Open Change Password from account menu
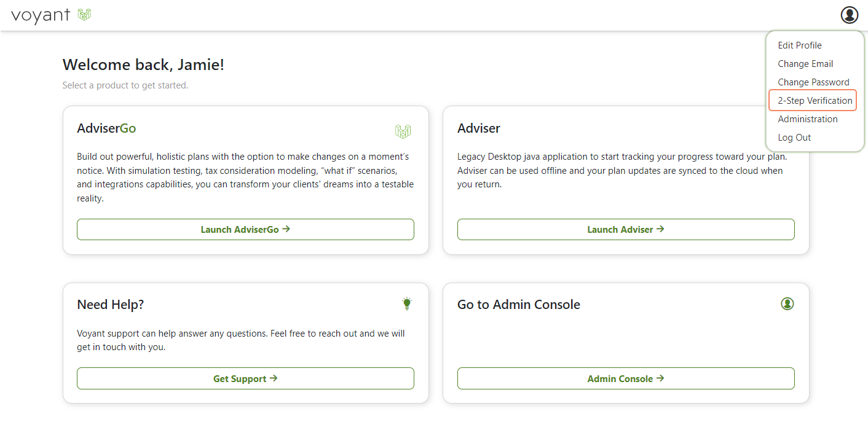868x422 pixels. 813,82
